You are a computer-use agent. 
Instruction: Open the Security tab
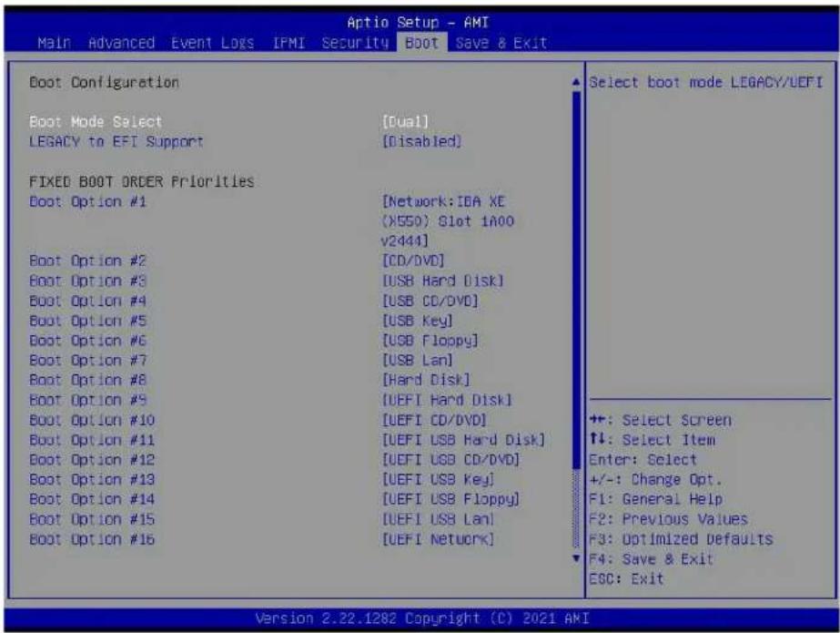click(x=355, y=43)
